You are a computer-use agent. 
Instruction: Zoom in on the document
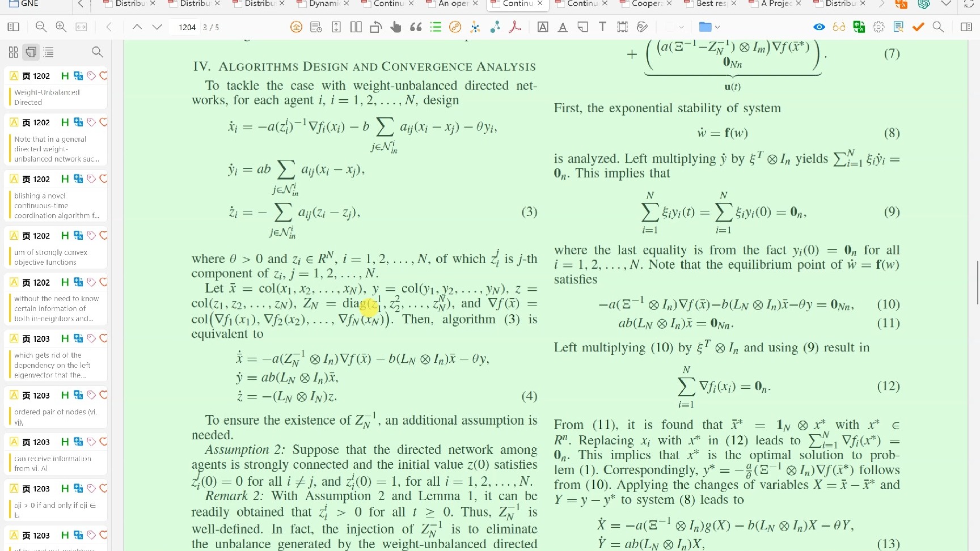(60, 27)
